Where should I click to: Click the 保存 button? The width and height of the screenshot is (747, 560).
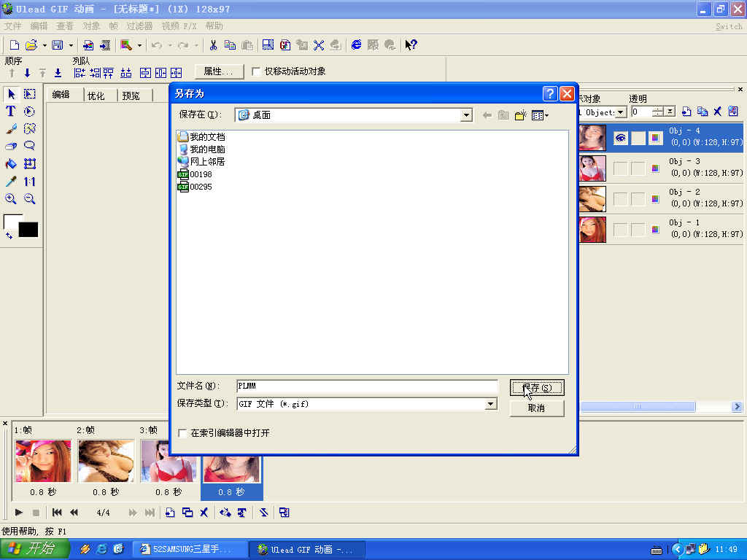[537, 387]
